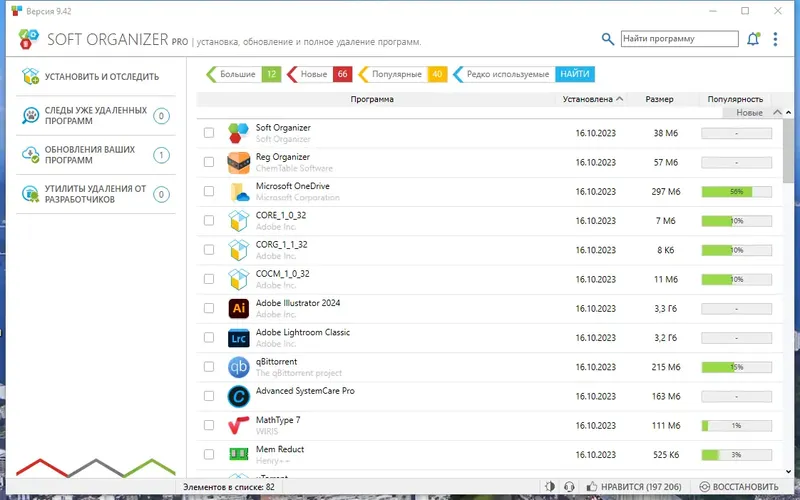Click the CORE_1_0_32 package icon
This screenshot has width=800, height=500.
coord(238,221)
